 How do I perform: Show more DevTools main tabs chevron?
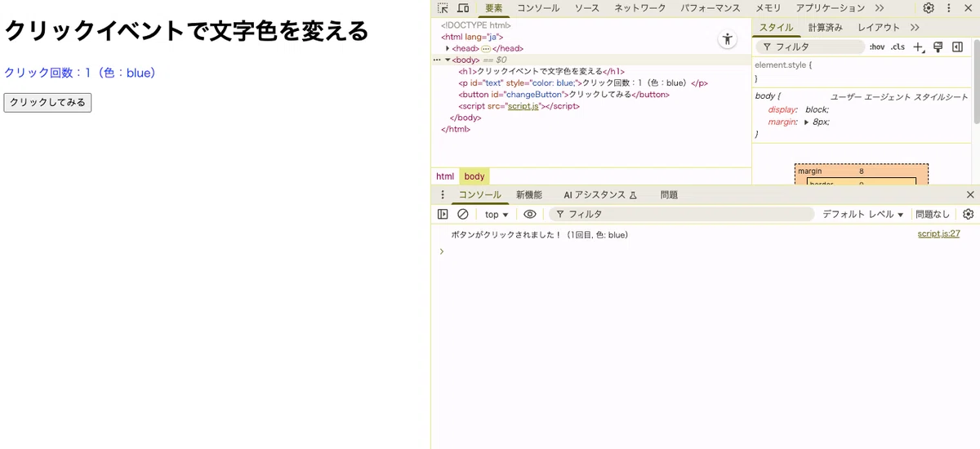[x=880, y=8]
